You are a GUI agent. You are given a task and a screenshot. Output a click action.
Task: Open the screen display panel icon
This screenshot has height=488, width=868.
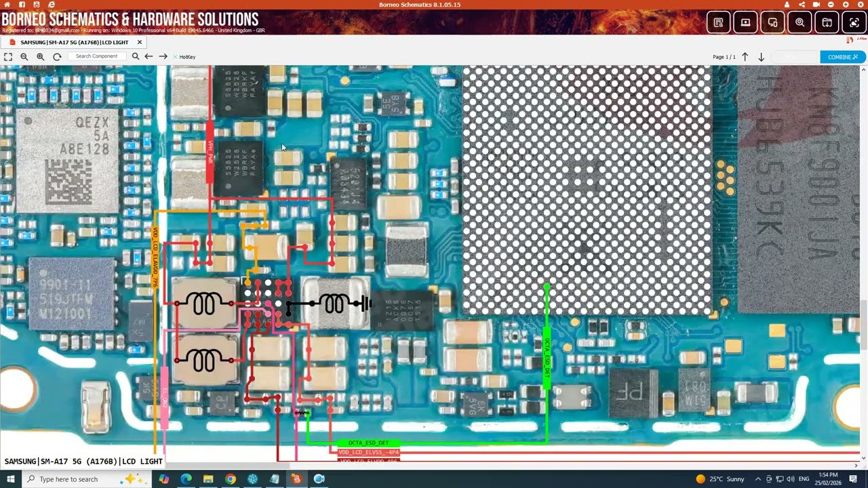coord(745,22)
